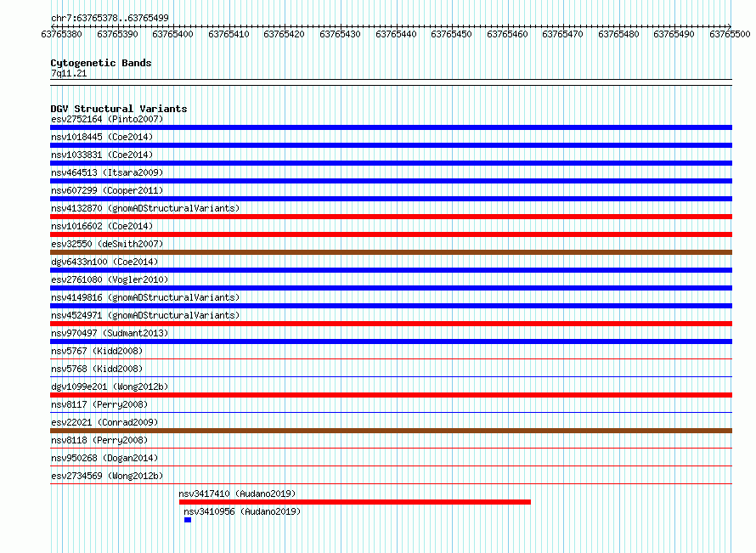
Task: Click the thin blue line under nsv8117
Action: click(x=391, y=413)
